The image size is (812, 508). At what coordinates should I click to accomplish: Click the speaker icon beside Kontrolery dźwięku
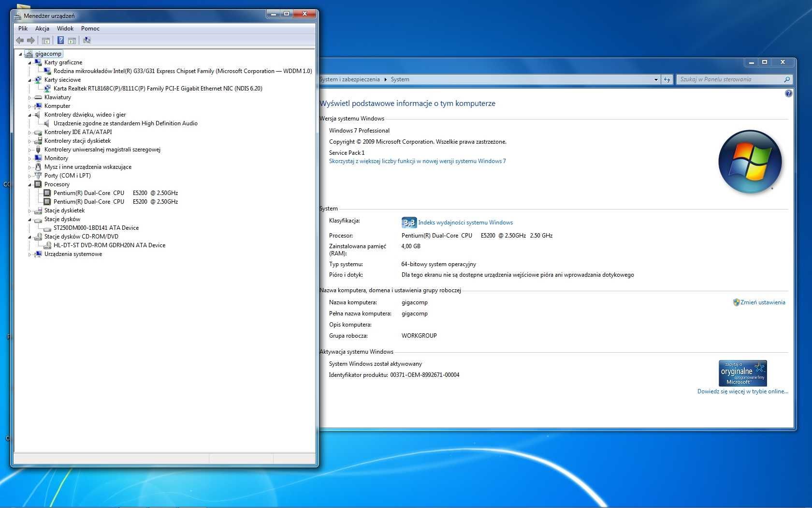[38, 115]
